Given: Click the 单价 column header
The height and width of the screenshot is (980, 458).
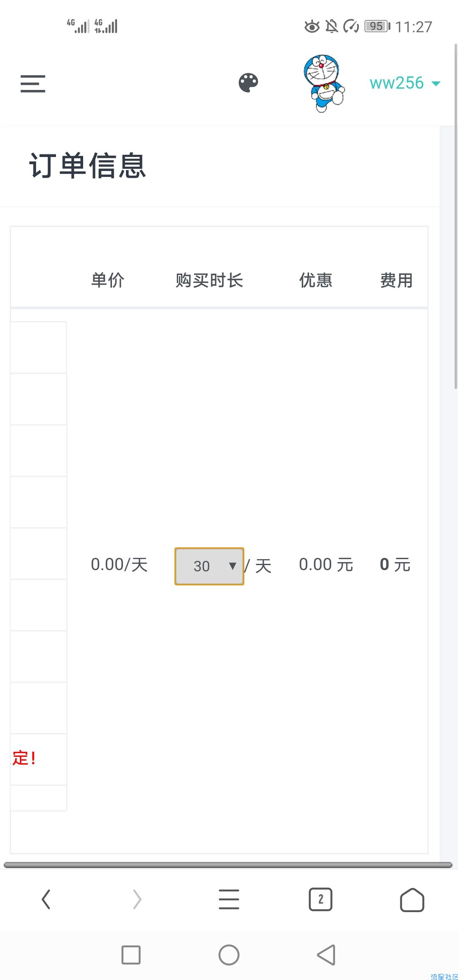Looking at the screenshot, I should point(108,280).
